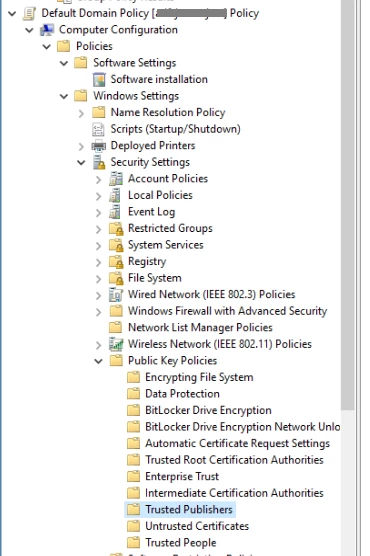Image resolution: width=370 pixels, height=556 pixels.
Task: Click the Windows Firewall folder icon
Action: [116, 311]
